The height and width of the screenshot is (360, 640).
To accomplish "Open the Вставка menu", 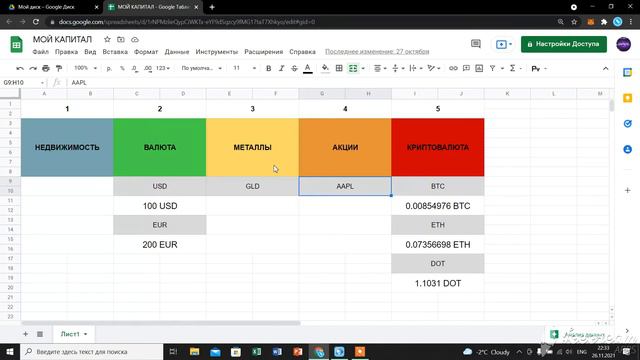I will (x=115, y=52).
